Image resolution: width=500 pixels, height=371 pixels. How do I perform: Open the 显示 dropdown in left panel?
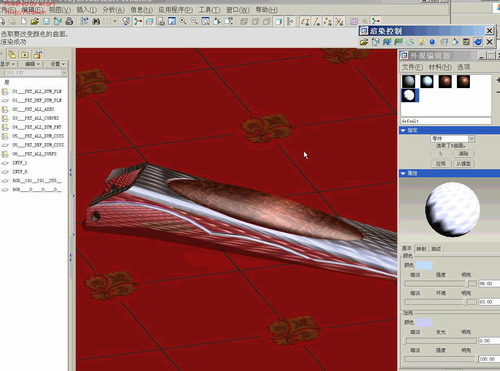(x=8, y=64)
